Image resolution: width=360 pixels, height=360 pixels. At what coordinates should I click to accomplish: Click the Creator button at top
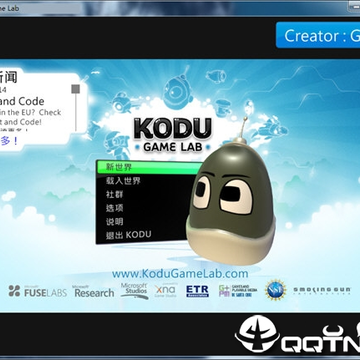point(318,35)
